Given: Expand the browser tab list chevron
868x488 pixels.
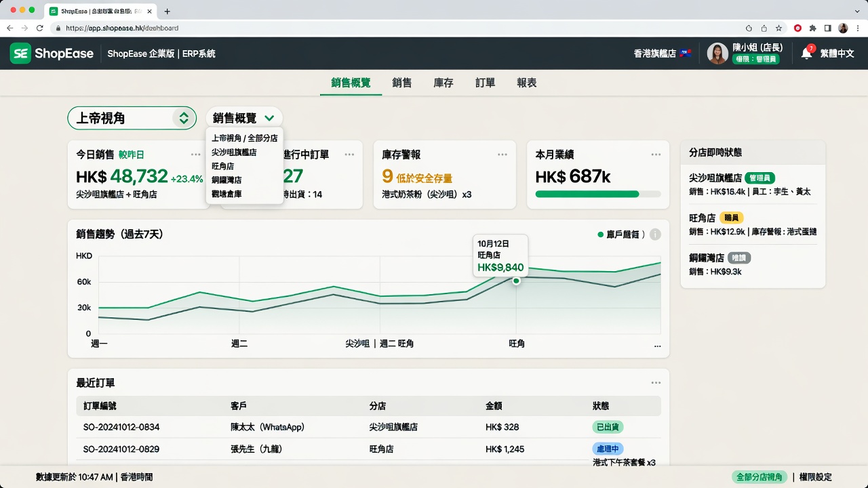Looking at the screenshot, I should 857,11.
